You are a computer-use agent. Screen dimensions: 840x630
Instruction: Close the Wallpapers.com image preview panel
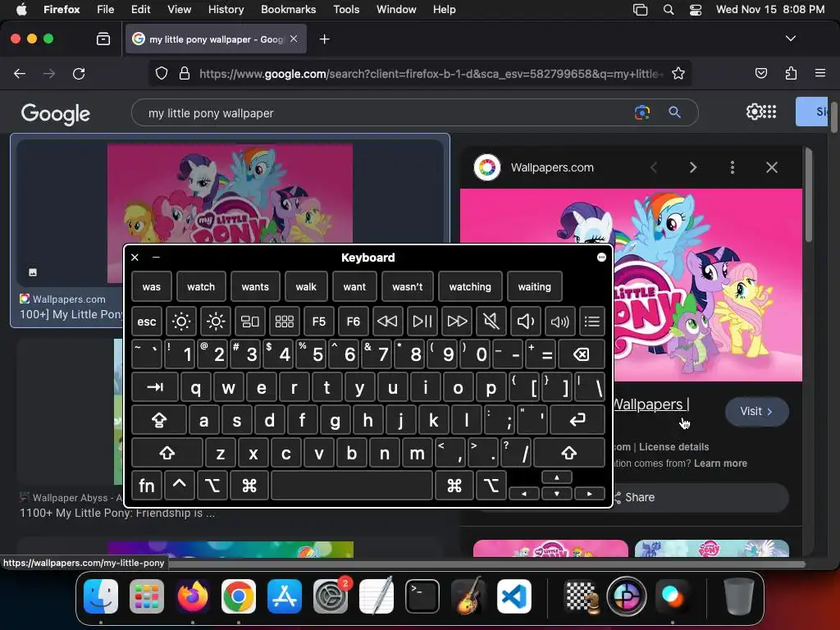(x=771, y=167)
